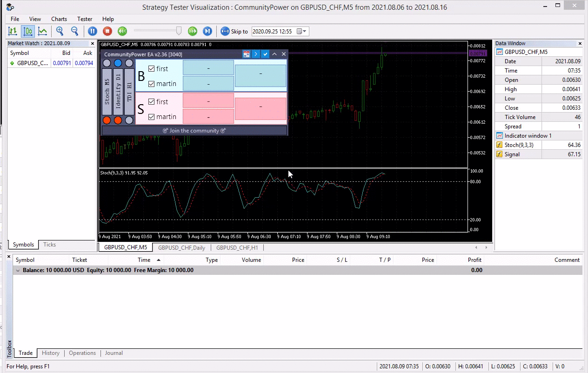Open the GBPUSD_CHF,Daily chart tab
Viewport: 588px width, 373px height.
(181, 248)
